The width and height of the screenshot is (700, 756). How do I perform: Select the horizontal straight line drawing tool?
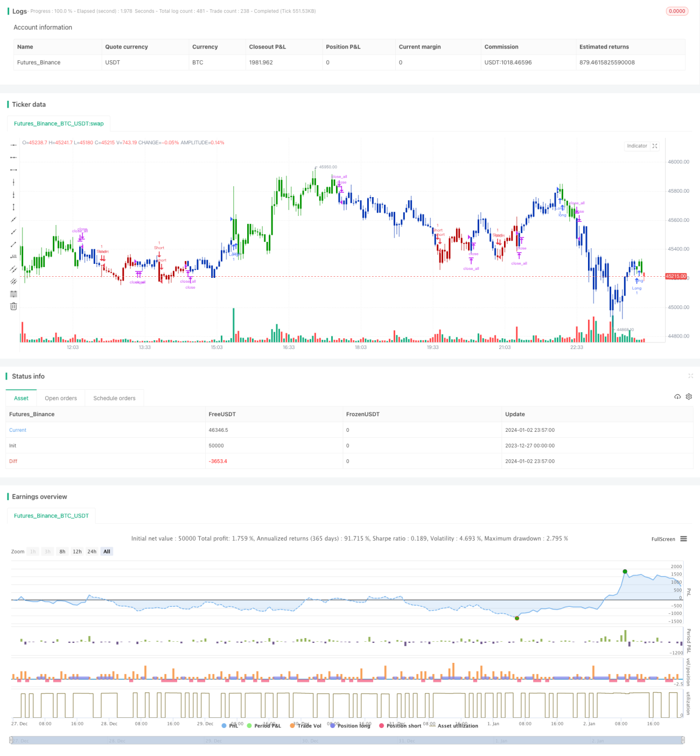13,145
